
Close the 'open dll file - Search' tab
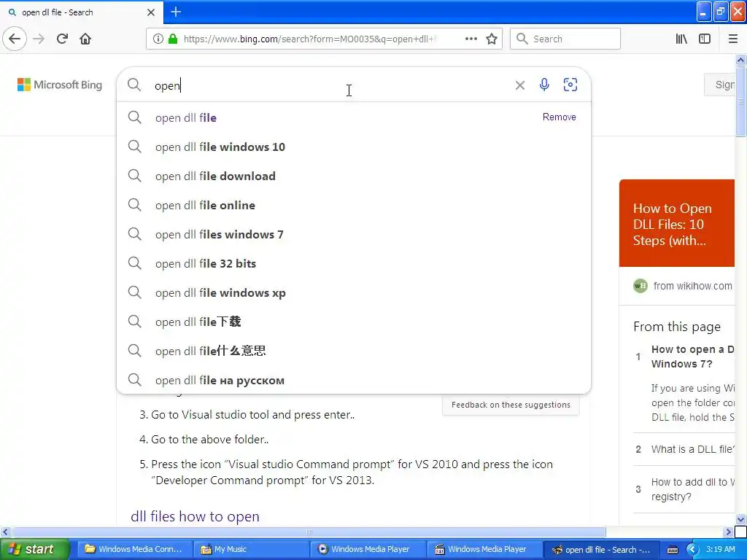click(x=150, y=12)
